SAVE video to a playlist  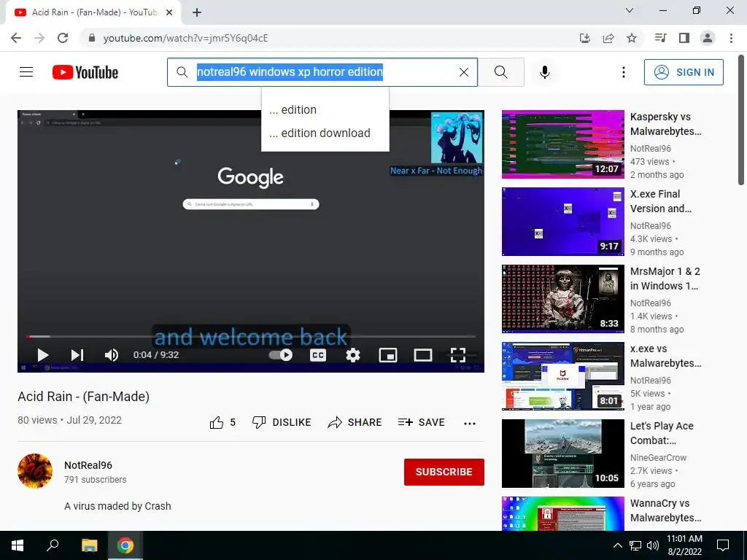point(421,422)
